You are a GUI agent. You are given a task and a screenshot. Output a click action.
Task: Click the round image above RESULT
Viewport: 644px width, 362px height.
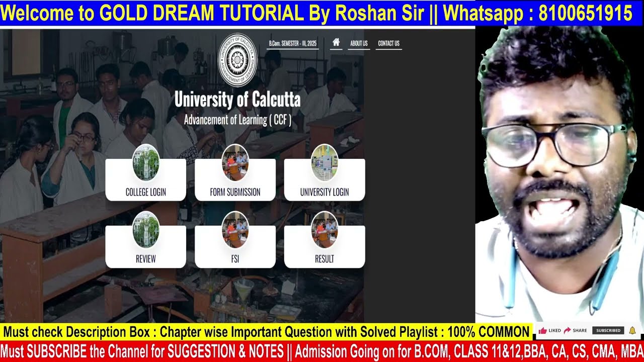[325, 230]
